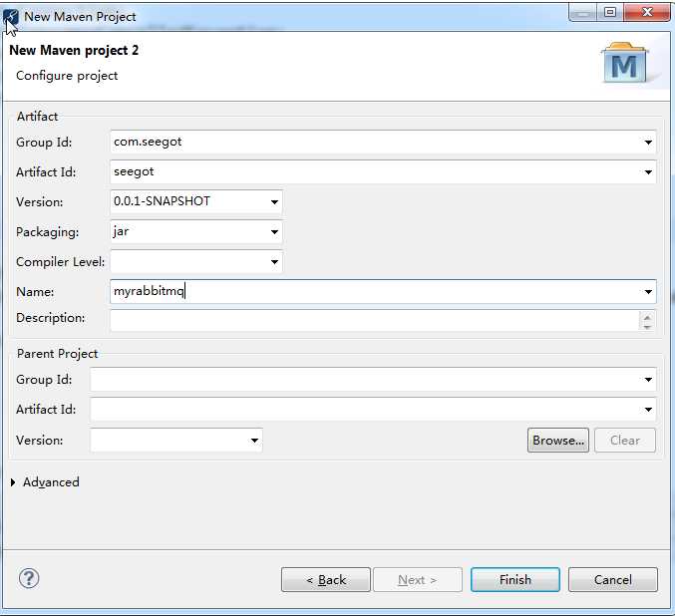Expand the Advanced section
Image resolution: width=675 pixels, height=616 pixels.
(x=13, y=482)
